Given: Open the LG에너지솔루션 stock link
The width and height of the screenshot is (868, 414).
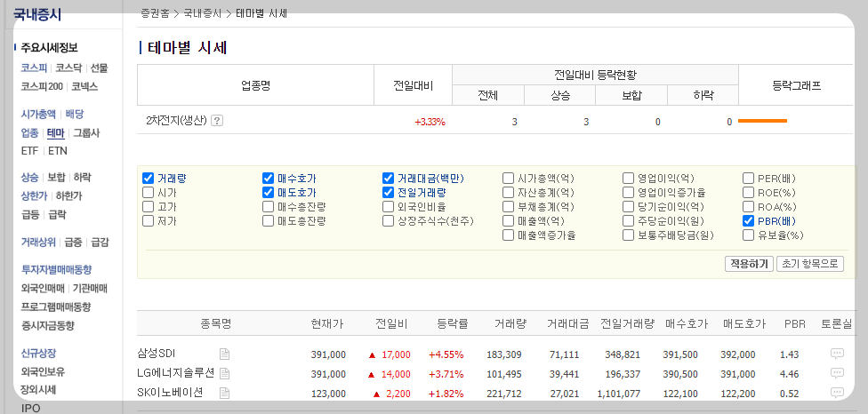Looking at the screenshot, I should tap(175, 373).
